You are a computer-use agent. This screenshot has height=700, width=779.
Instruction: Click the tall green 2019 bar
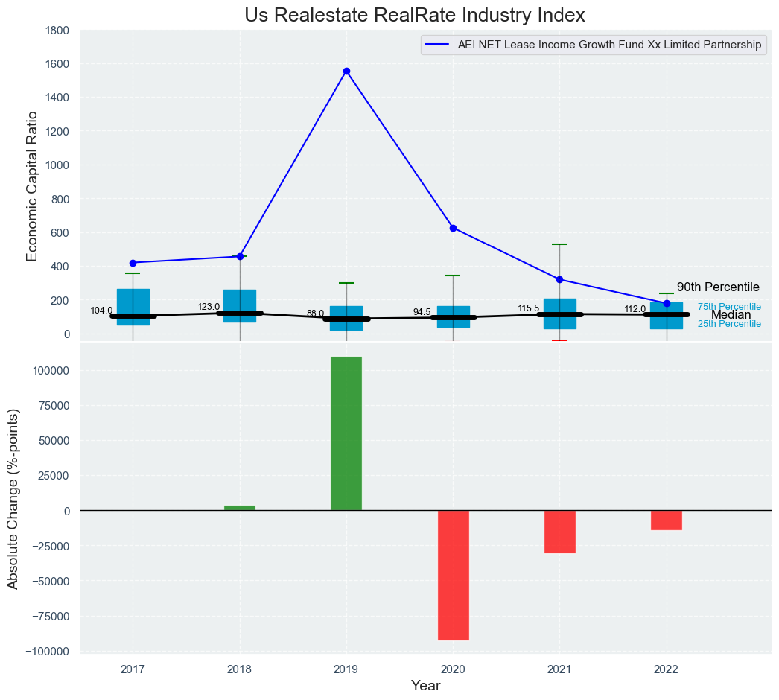[x=346, y=433]
